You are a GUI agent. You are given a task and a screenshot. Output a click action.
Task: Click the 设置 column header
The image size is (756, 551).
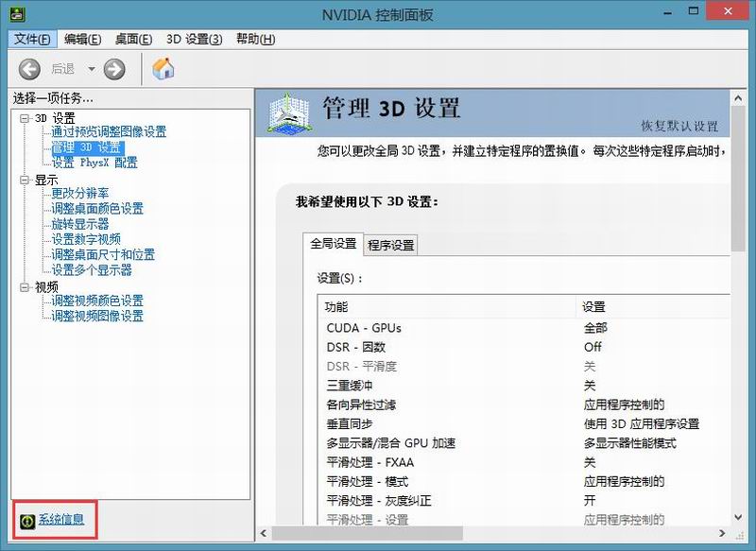coord(653,306)
